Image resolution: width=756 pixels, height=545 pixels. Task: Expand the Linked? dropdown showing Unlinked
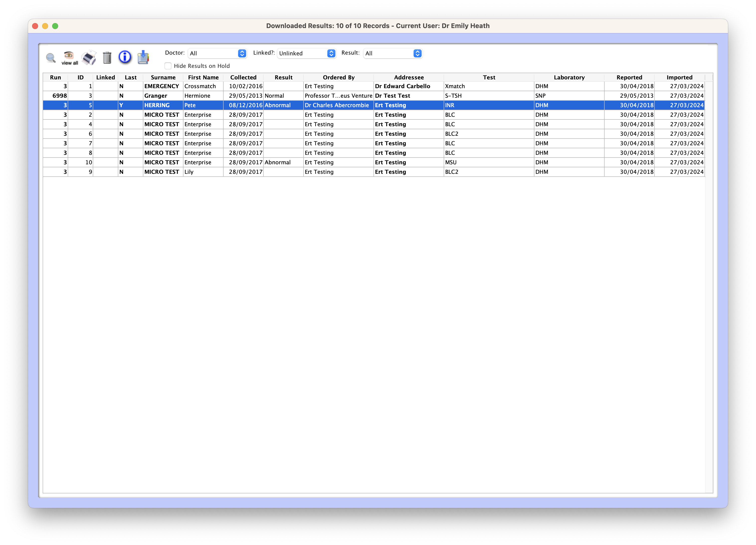coord(306,53)
